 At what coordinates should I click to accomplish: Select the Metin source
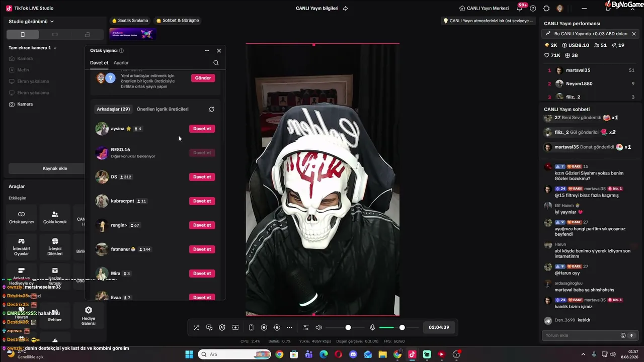point(19,70)
